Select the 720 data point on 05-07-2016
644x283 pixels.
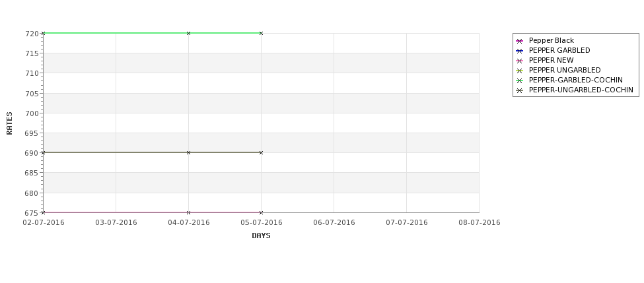(261, 33)
